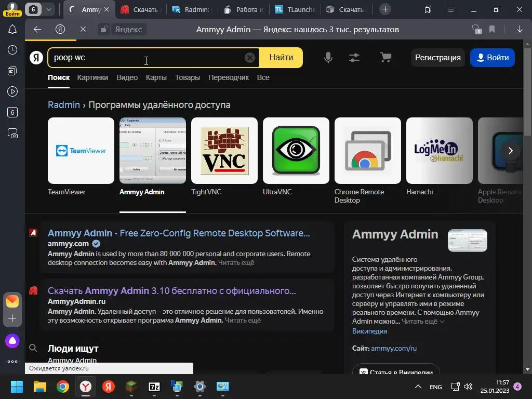Select Товары search category

tap(187, 78)
